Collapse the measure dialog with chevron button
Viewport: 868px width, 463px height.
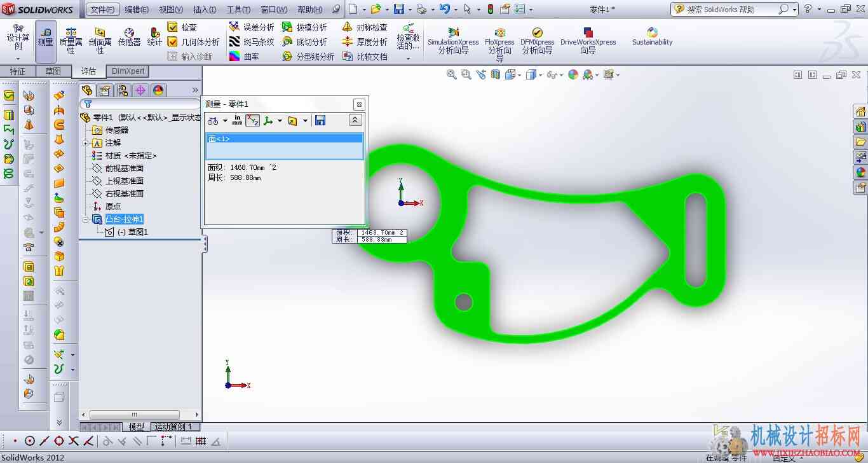(355, 120)
